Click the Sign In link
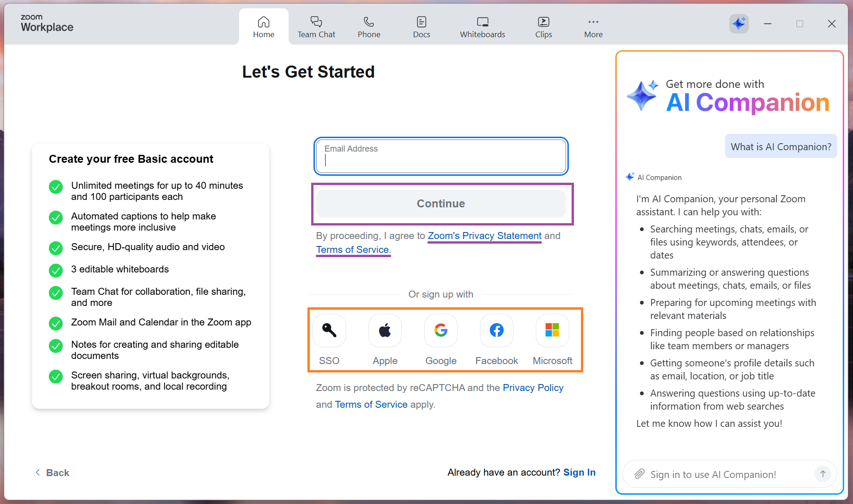 pos(579,472)
